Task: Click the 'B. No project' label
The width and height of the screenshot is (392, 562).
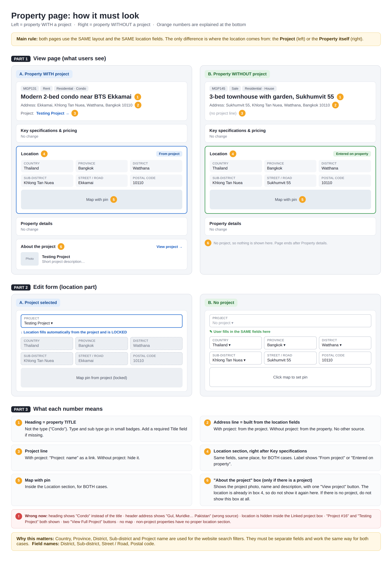Action: (221, 303)
